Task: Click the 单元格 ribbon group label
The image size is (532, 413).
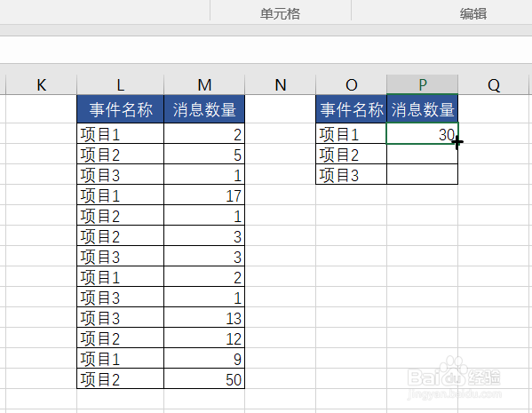Action: tap(281, 14)
